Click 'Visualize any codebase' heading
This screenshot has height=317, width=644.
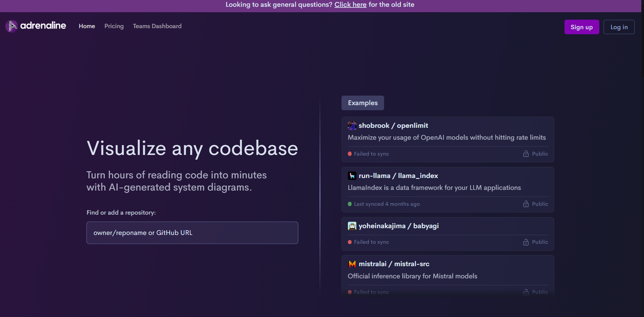click(x=192, y=148)
